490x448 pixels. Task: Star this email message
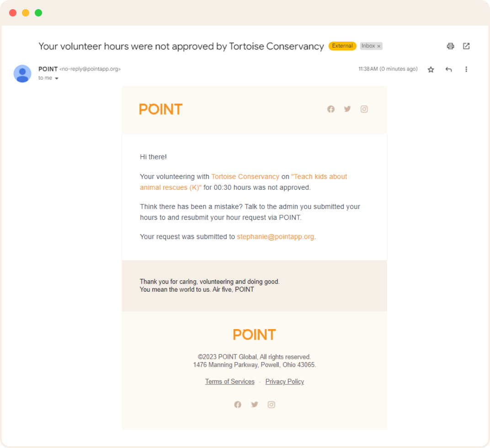431,69
